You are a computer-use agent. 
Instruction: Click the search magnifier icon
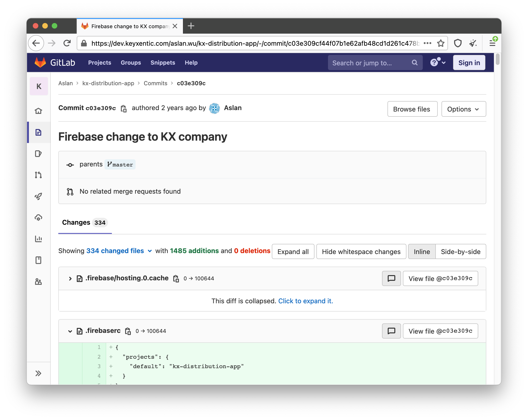pos(415,63)
